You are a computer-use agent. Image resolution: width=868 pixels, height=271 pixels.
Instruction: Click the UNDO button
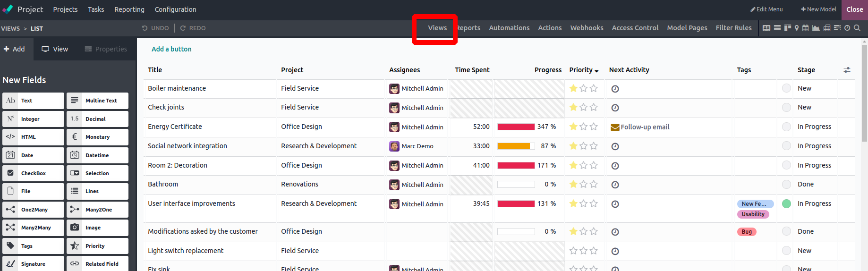click(x=155, y=28)
